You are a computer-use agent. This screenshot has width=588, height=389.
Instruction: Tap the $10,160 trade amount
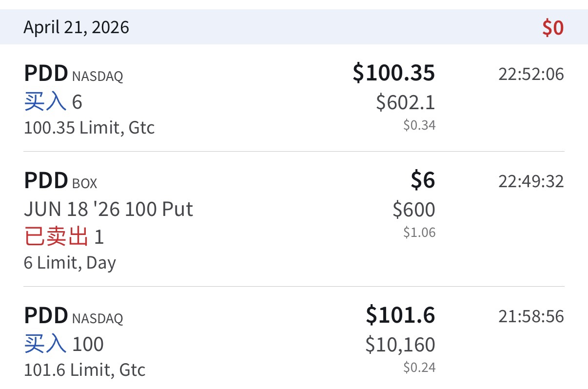(x=400, y=345)
